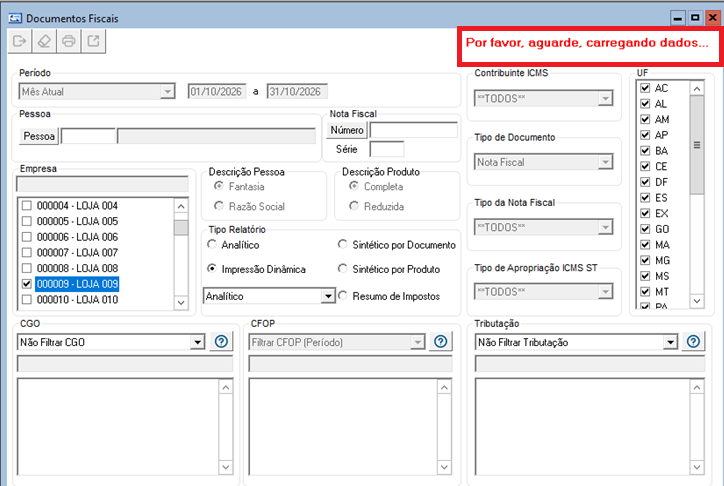Click UF list scrollbar thumb
The image size is (724, 486).
[697, 144]
